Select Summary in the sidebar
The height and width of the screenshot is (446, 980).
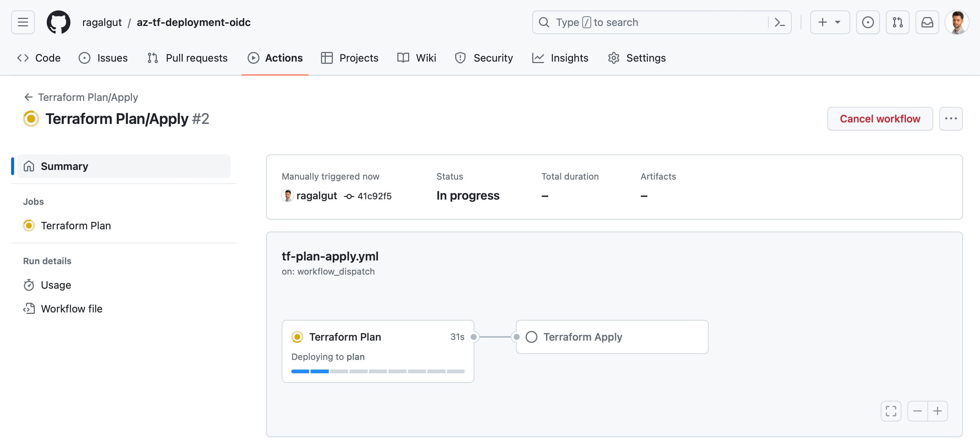[124, 166]
